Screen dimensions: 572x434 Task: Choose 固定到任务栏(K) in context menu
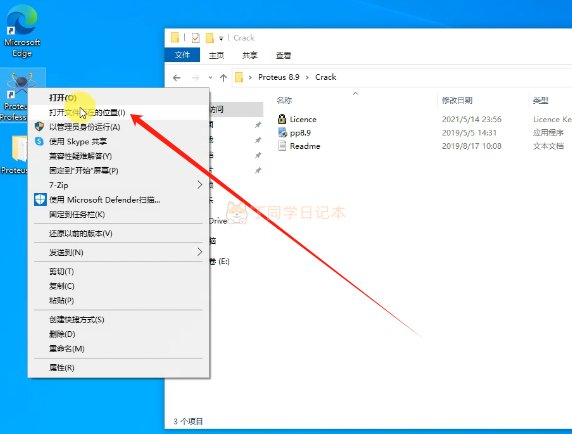coord(119,214)
